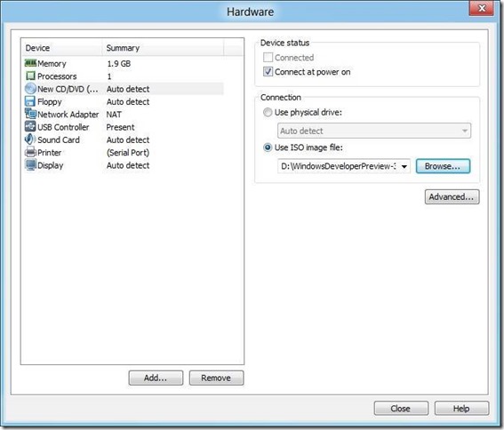The height and width of the screenshot is (430, 504).
Task: Select Use ISO image file option
Action: pyautogui.click(x=268, y=147)
